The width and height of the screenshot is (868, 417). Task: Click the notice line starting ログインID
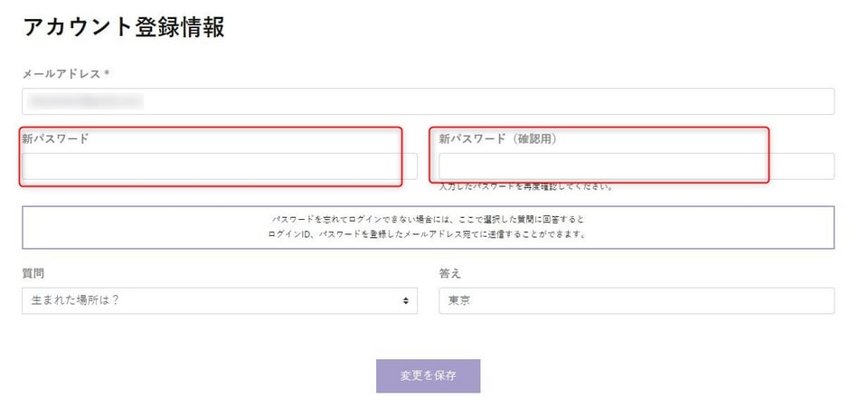428,234
